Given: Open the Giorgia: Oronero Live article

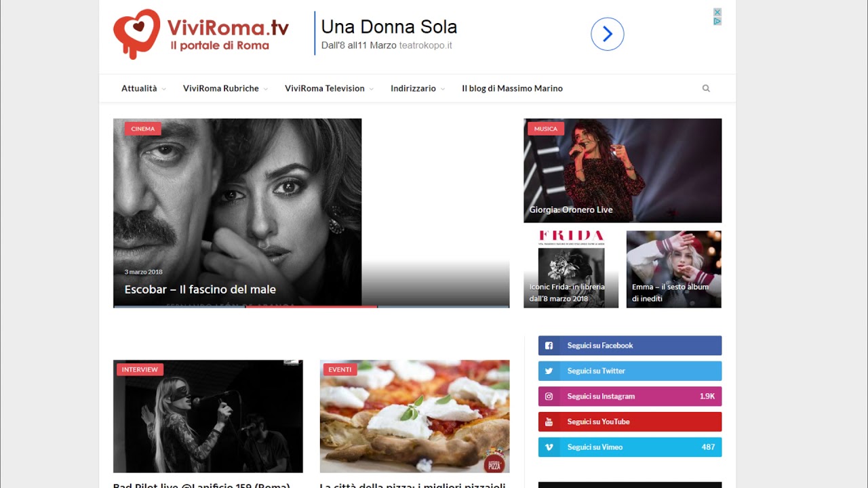Looking at the screenshot, I should point(571,210).
